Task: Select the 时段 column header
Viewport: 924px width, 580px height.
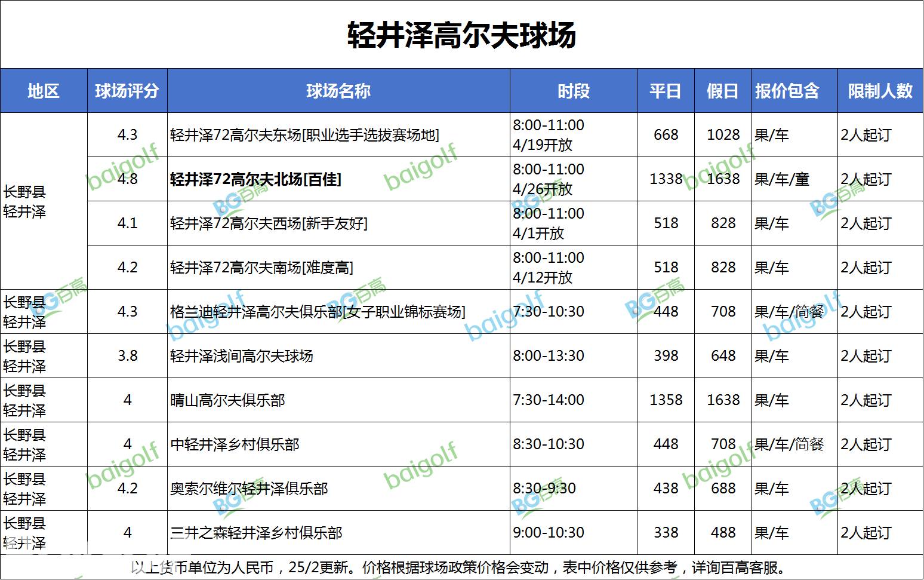Action: pyautogui.click(x=573, y=91)
